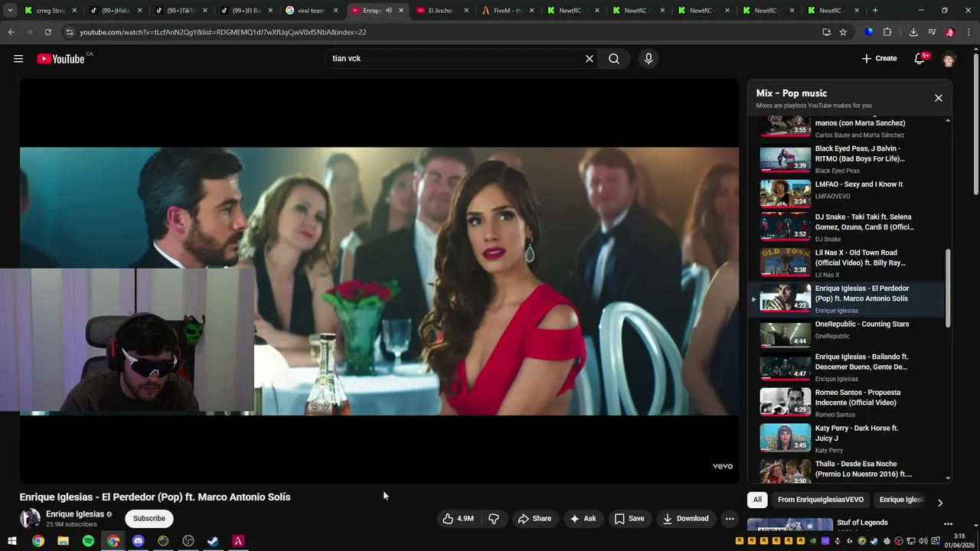This screenshot has width=980, height=551.
Task: Click the page vertical scrollbar
Action: click(975, 122)
